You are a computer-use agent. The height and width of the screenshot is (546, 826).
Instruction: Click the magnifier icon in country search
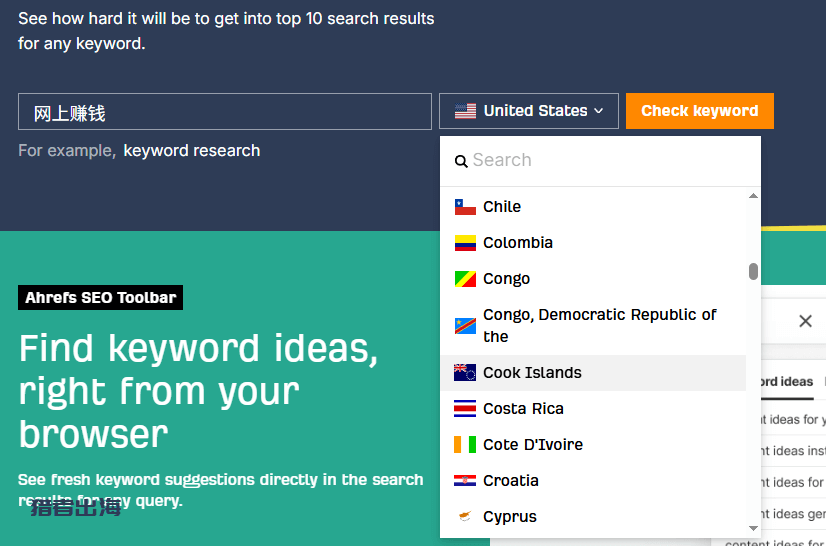coord(461,161)
